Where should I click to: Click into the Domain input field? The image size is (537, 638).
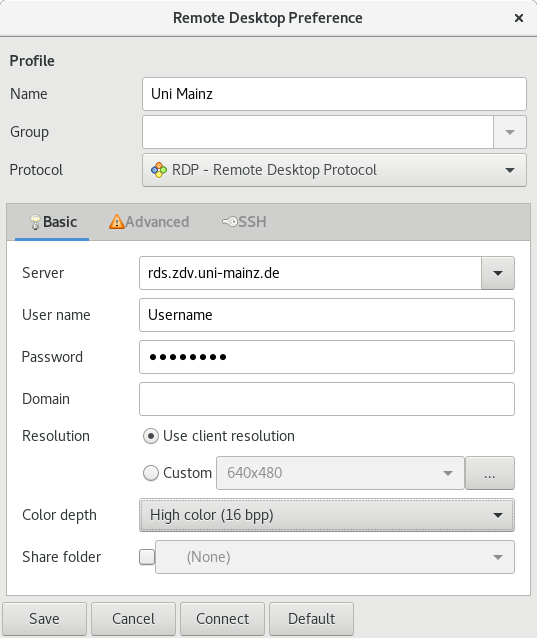(x=327, y=399)
